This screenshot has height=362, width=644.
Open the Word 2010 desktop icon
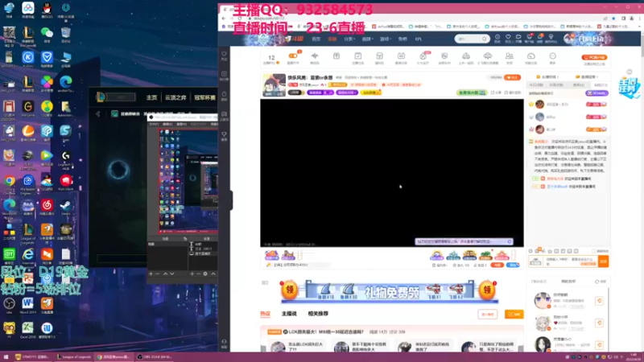28,304
